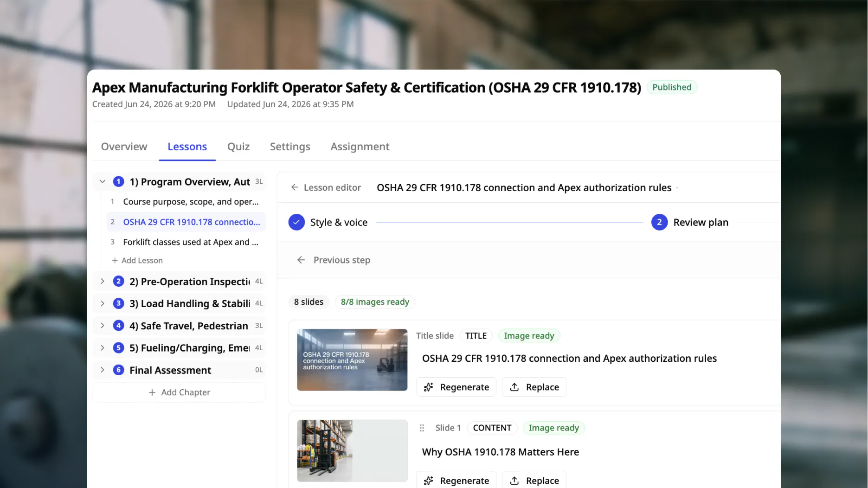
Task: Select the Review plan step circle
Action: click(x=659, y=222)
